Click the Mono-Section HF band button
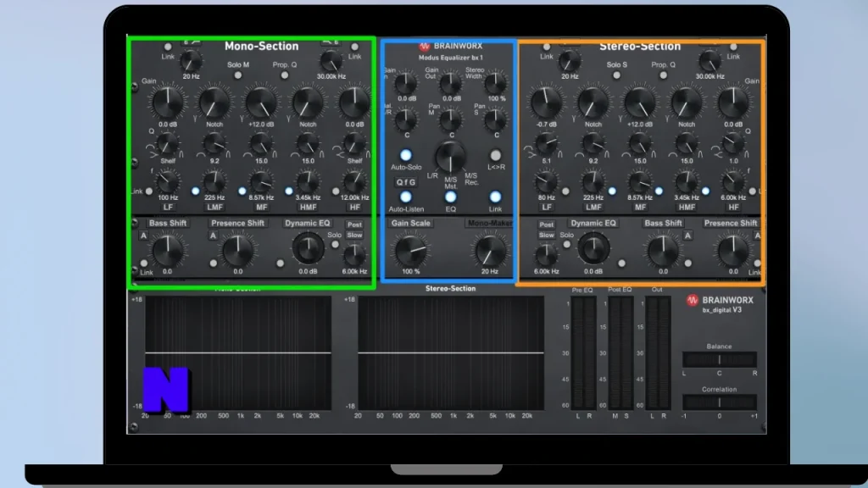The height and width of the screenshot is (488, 868). pyautogui.click(x=355, y=208)
